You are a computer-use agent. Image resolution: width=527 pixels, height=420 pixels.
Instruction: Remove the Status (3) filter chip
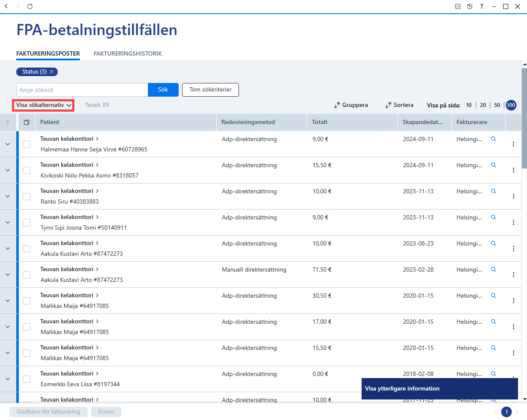tap(52, 72)
